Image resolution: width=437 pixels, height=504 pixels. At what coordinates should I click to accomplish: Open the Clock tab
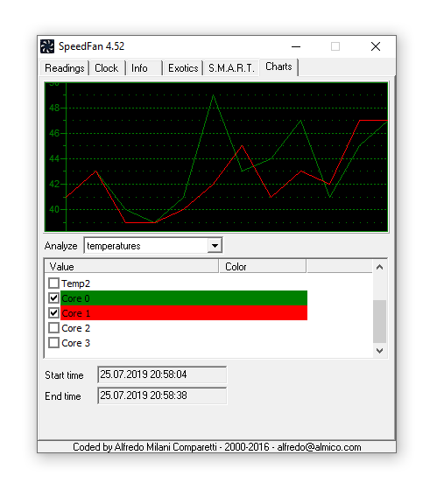pos(107,68)
